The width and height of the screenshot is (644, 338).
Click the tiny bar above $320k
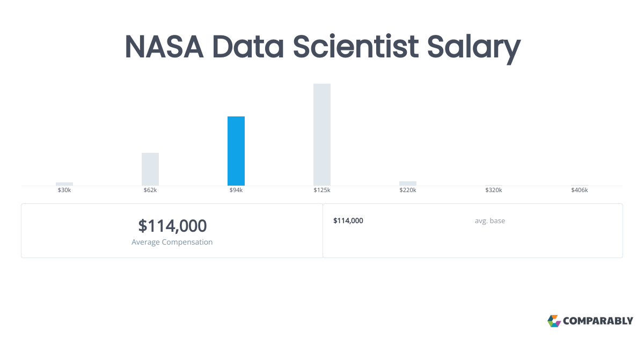click(494, 185)
